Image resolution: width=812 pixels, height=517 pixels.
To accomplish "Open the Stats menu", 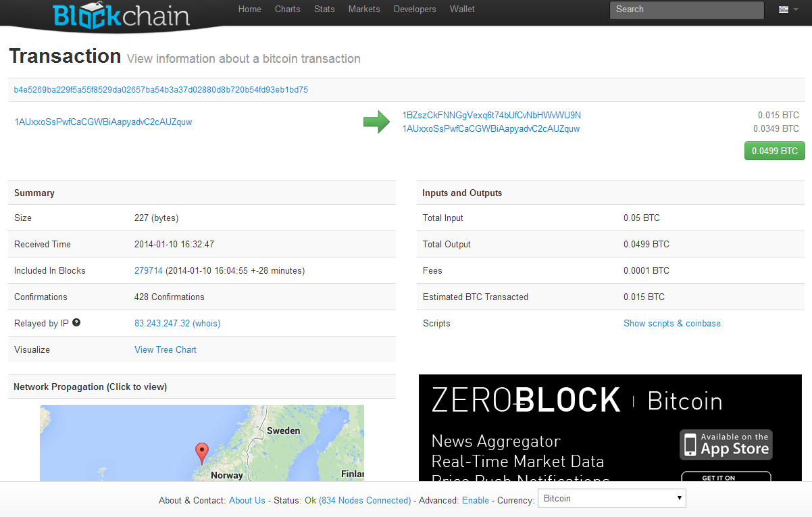I will [324, 9].
